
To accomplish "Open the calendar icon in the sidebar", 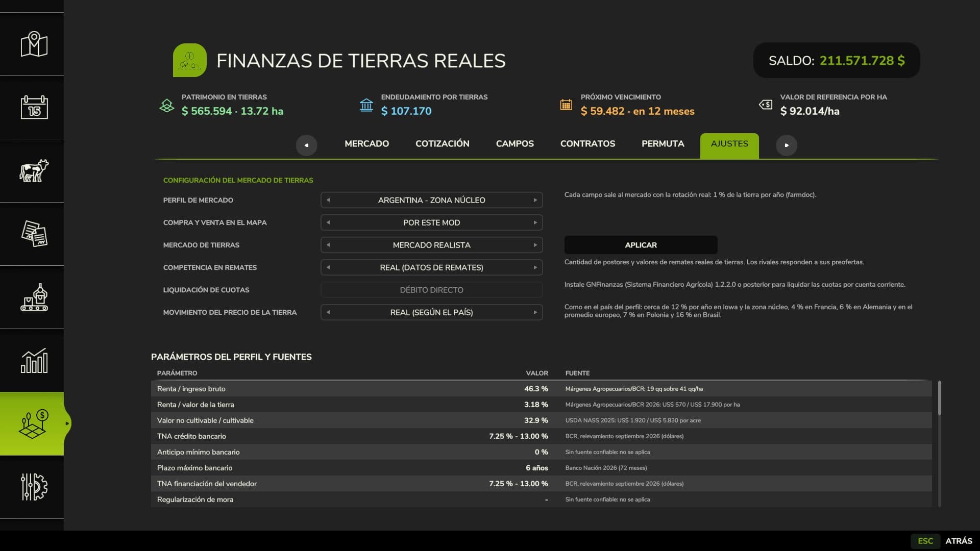I will [x=34, y=108].
